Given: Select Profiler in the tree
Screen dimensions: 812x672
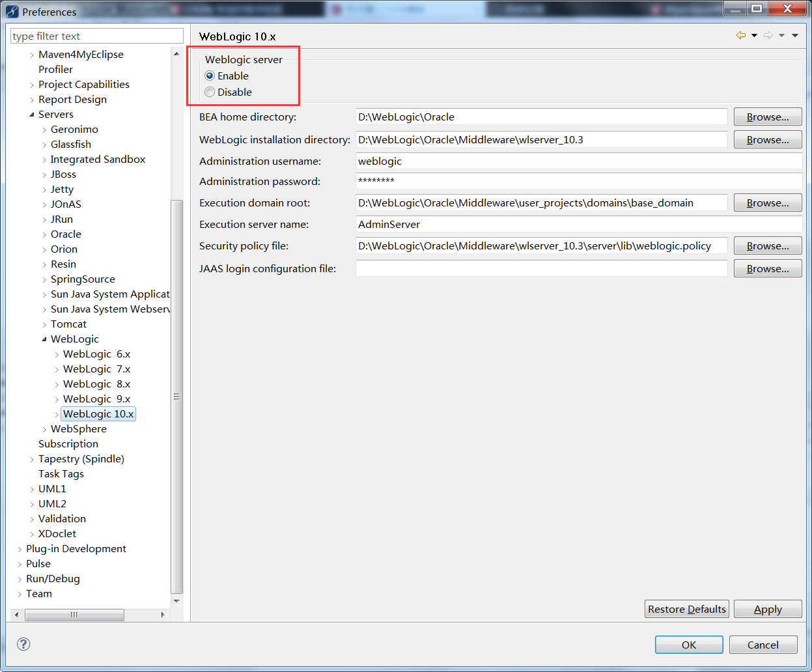Looking at the screenshot, I should [x=55, y=70].
